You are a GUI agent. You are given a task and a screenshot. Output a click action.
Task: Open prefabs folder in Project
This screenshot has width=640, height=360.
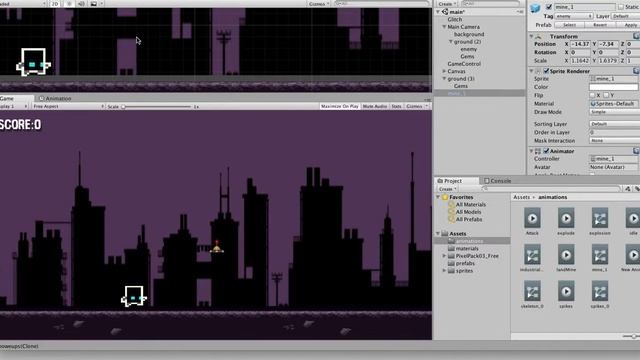[461, 263]
